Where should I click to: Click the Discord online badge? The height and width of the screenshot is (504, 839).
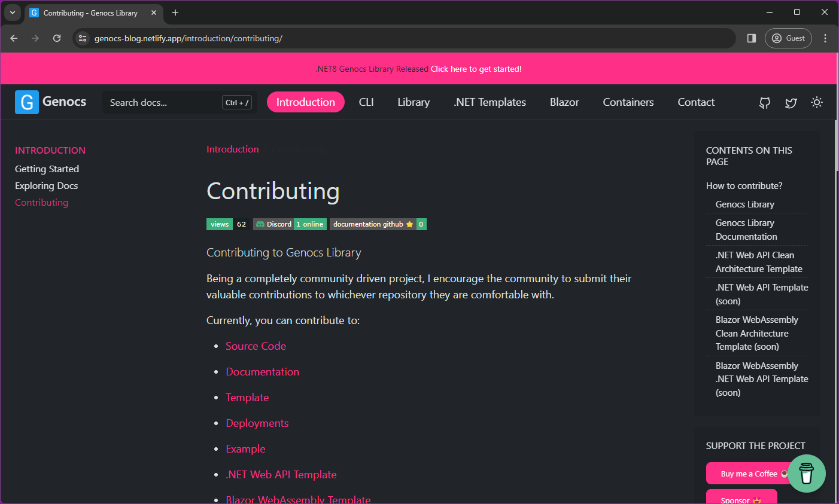(290, 224)
